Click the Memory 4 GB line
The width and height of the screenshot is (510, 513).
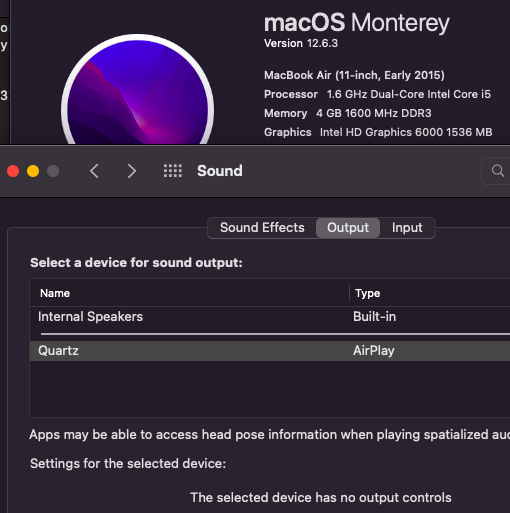(x=348, y=113)
